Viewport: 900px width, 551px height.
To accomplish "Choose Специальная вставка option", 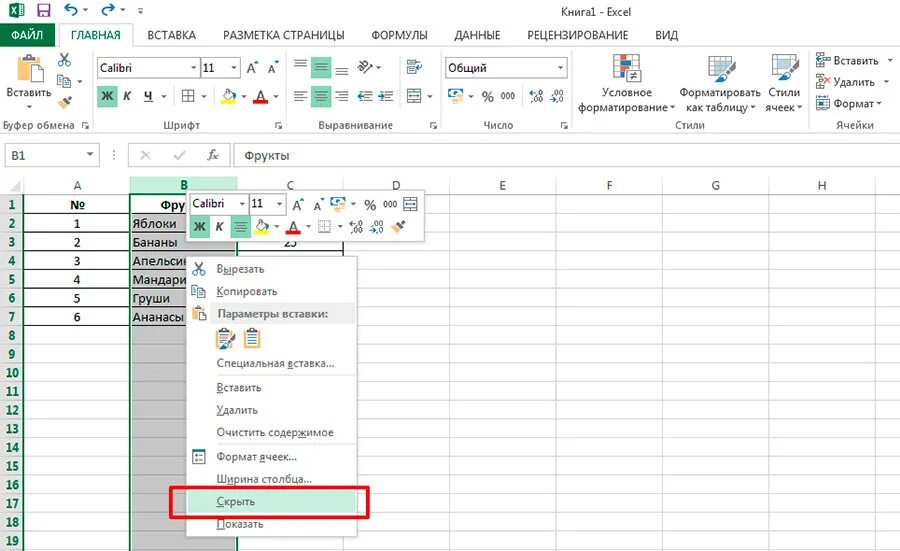I will [271, 363].
